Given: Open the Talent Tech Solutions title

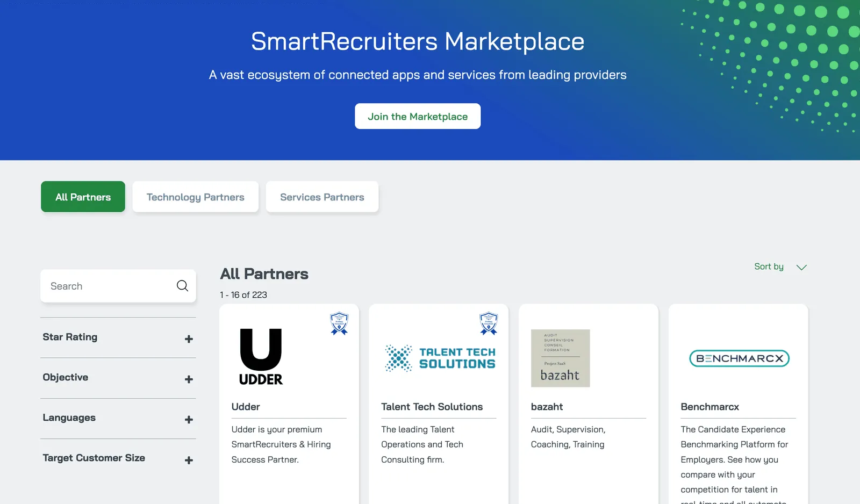Looking at the screenshot, I should click(432, 407).
